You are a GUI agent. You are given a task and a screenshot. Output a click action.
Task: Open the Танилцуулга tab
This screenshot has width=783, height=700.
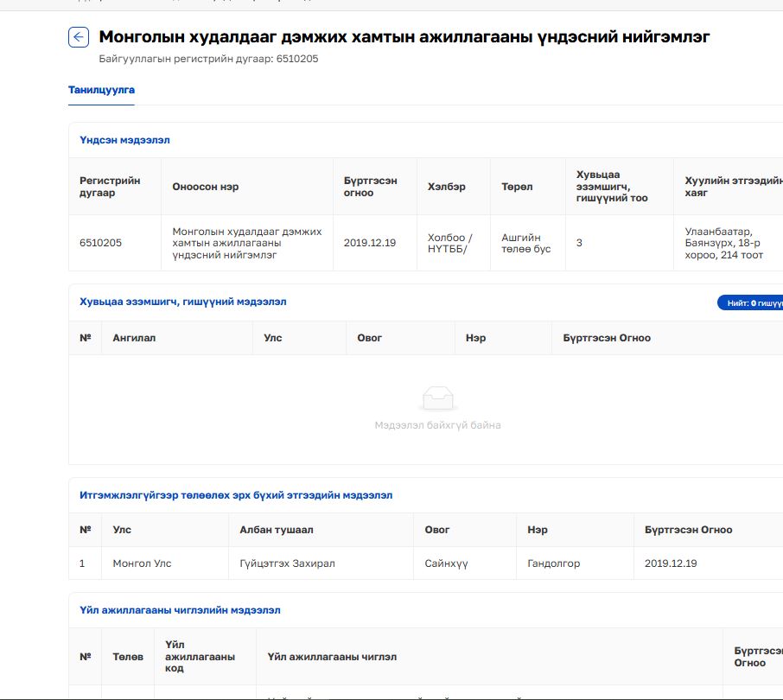[101, 90]
